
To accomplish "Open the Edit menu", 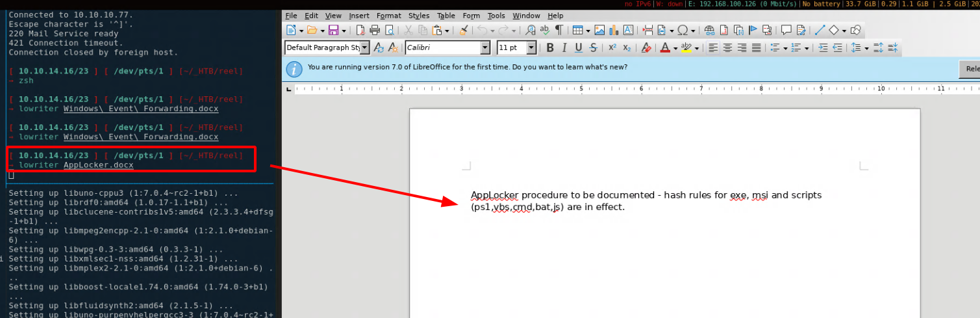I will click(x=311, y=16).
